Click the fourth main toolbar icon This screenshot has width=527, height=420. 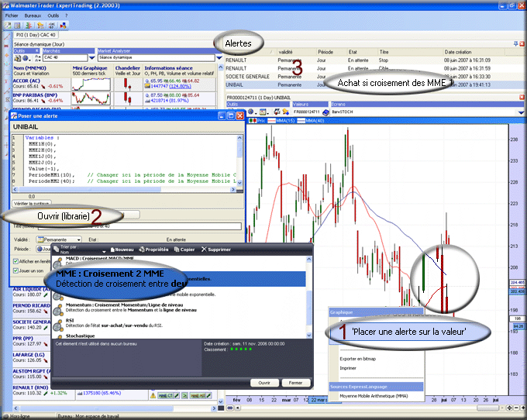tap(40, 26)
